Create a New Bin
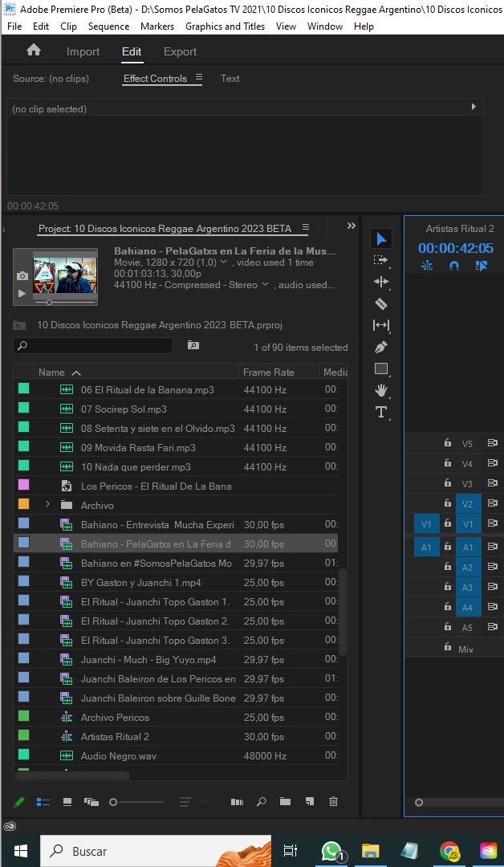The height and width of the screenshot is (867, 504). 285,801
